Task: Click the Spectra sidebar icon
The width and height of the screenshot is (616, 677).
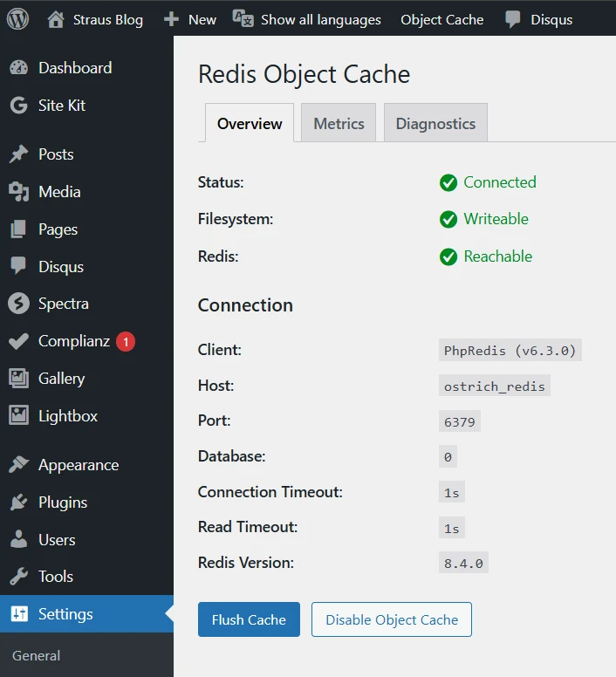Action: 19,304
